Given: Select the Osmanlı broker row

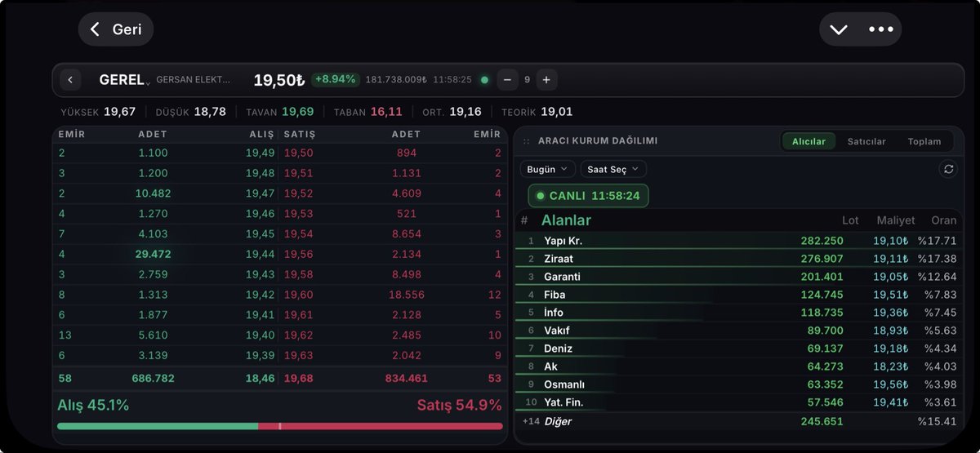Looking at the screenshot, I should (x=739, y=384).
